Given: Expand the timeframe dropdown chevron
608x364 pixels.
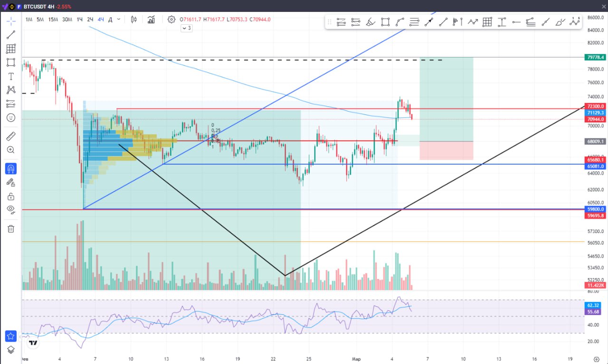Looking at the screenshot, I should click(119, 19).
